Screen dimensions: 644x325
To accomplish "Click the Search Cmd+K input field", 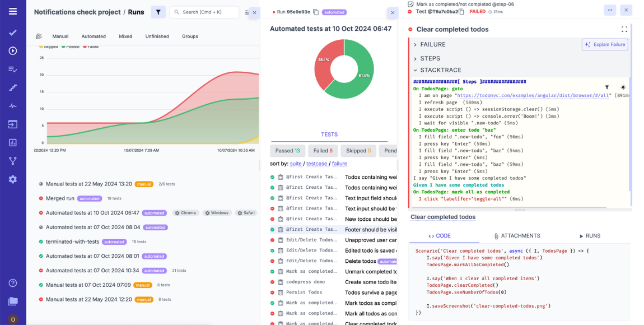I will pos(204,12).
